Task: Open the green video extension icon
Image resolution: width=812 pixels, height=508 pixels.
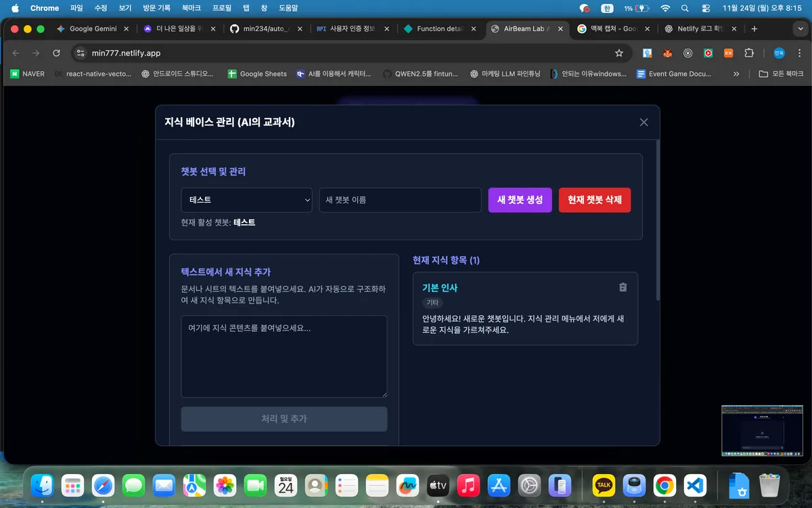Action: tap(707, 53)
